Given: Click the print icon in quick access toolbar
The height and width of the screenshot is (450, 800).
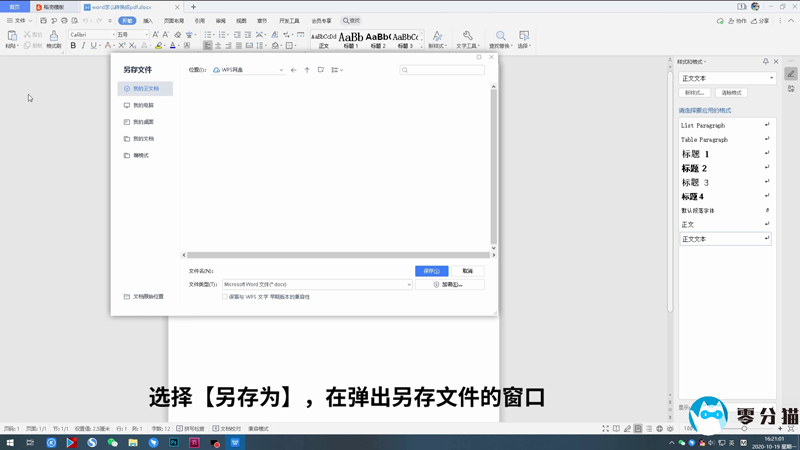Looking at the screenshot, I should point(64,21).
